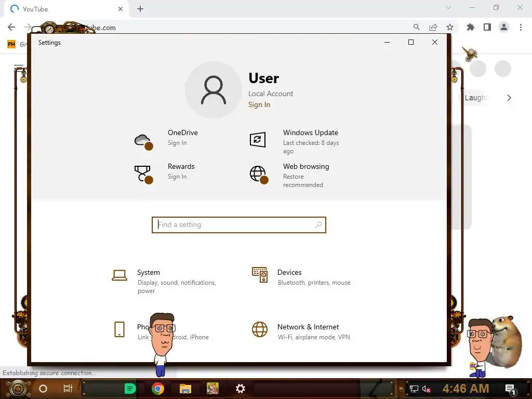Screen dimensions: 532x399
Task: Click the OneDrive cloud icon
Action: pos(143,141)
